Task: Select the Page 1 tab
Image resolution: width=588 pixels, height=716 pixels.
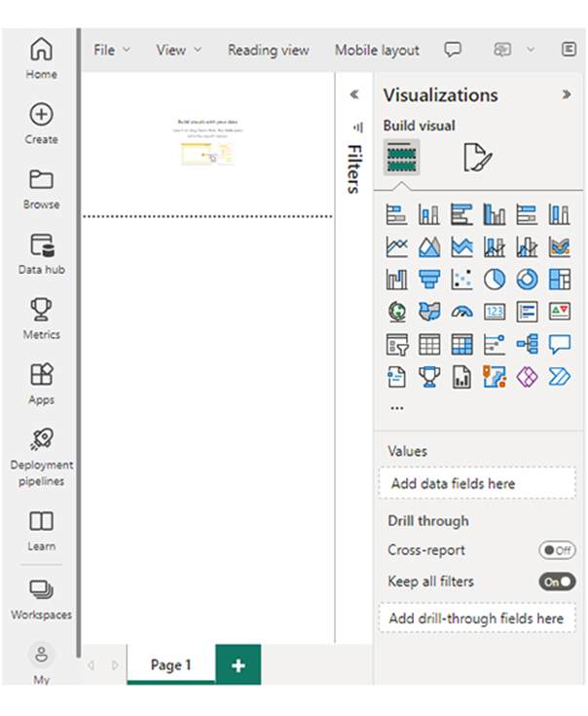Action: tap(171, 664)
